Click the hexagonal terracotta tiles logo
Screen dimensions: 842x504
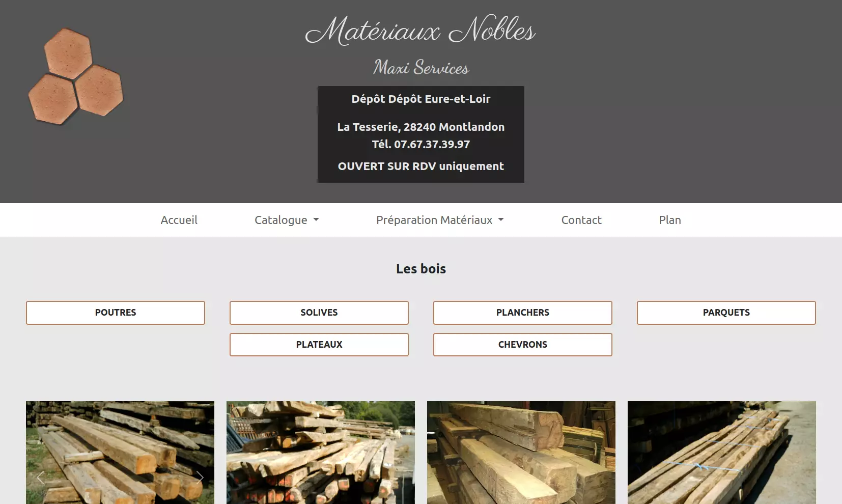click(x=76, y=76)
